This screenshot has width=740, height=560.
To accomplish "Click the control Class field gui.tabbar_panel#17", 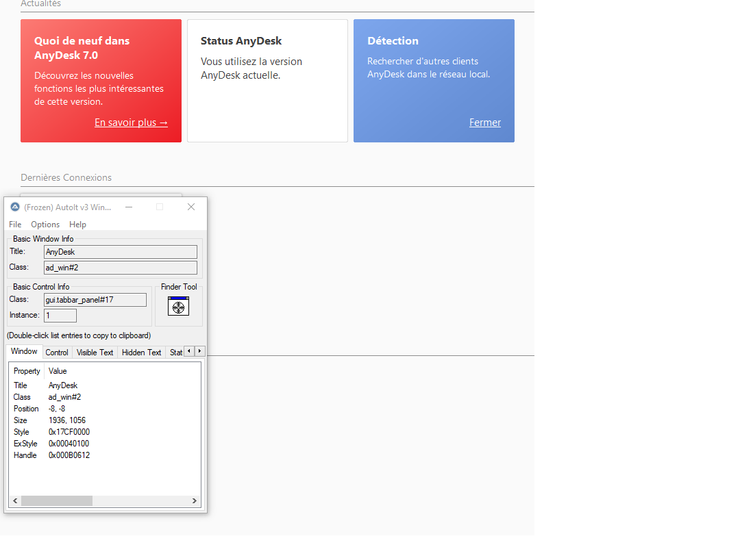I will [x=95, y=300].
